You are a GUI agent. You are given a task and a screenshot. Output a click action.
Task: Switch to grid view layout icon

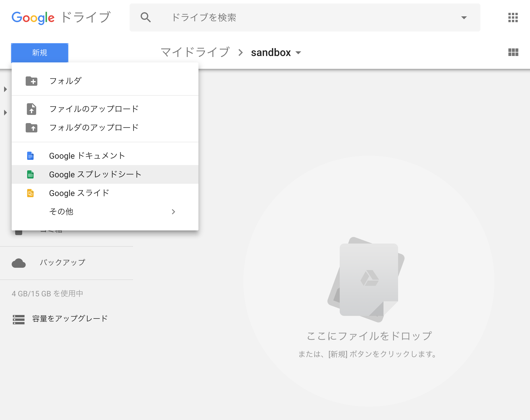click(x=513, y=52)
